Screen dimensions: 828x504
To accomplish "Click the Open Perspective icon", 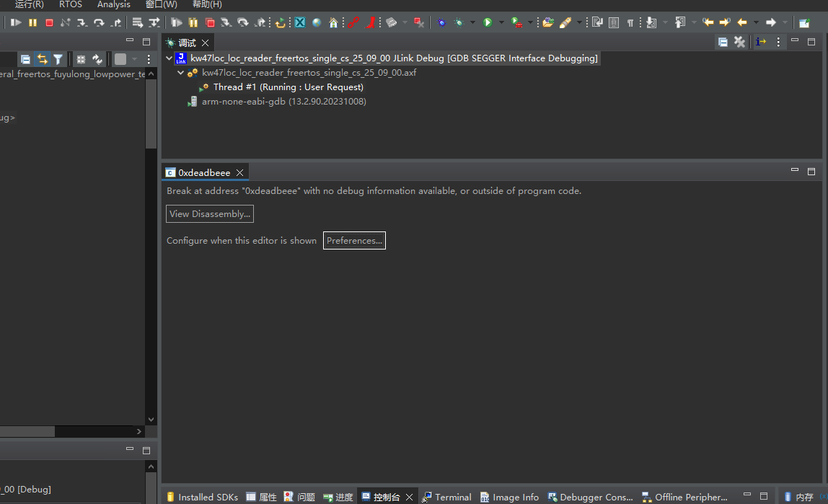I will (804, 22).
